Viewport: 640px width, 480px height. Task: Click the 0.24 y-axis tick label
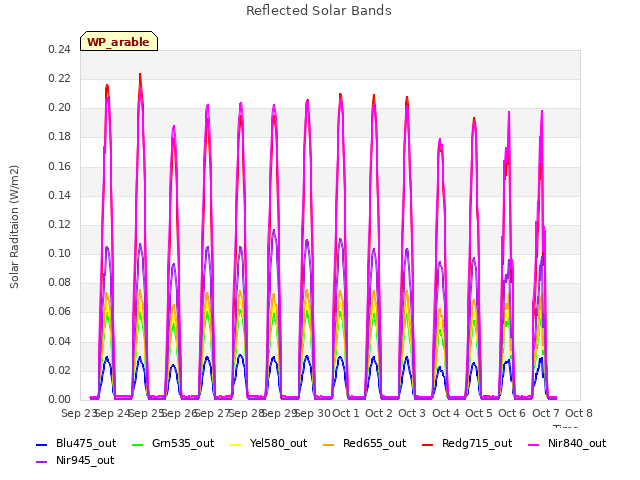[60, 49]
